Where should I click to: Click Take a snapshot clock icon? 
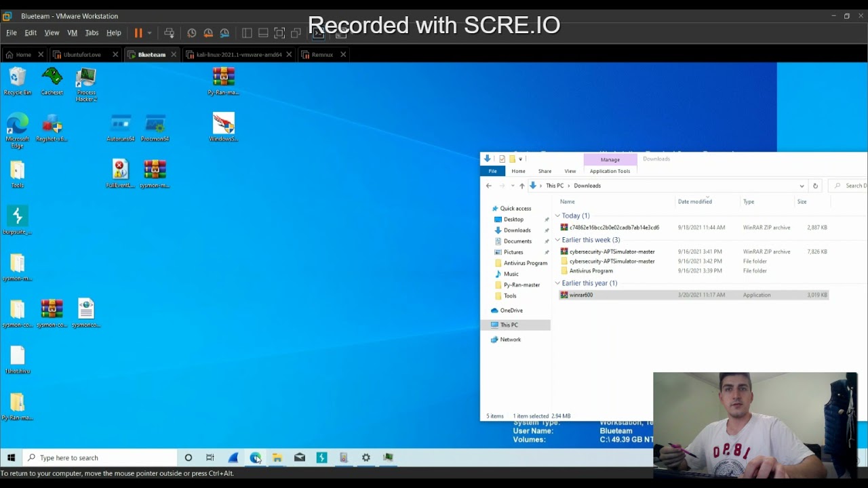pos(192,33)
